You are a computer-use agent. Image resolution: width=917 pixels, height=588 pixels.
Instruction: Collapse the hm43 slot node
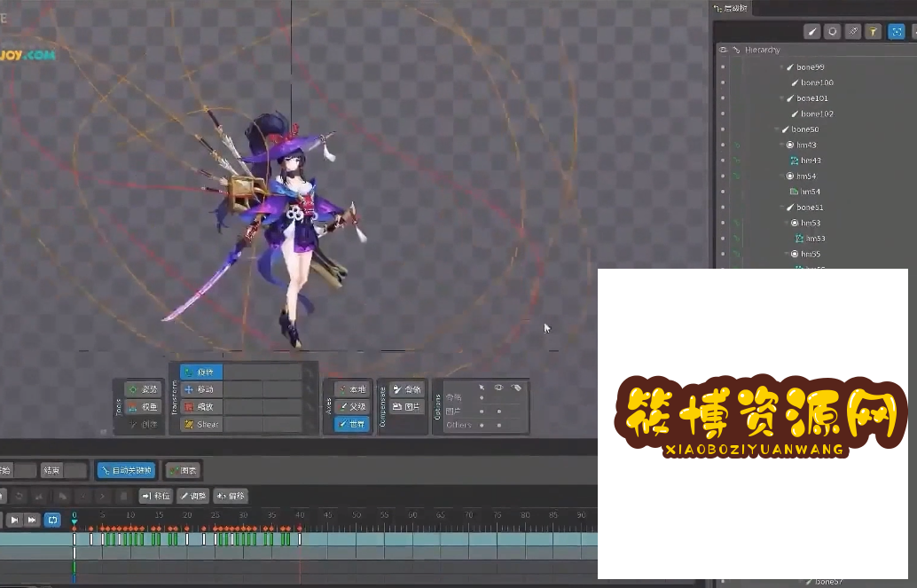[x=782, y=145]
